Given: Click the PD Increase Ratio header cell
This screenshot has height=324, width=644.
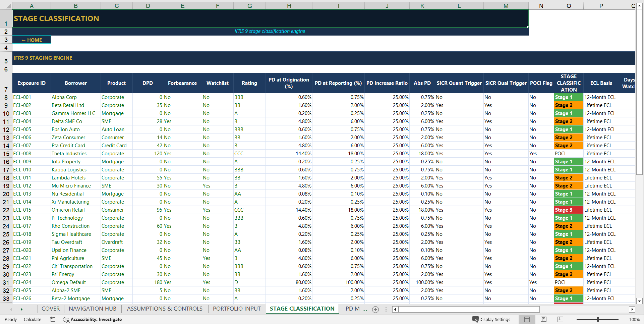Looking at the screenshot, I should (x=387, y=83).
